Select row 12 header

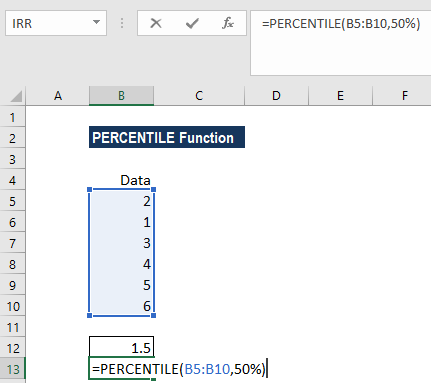pyautogui.click(x=12, y=348)
